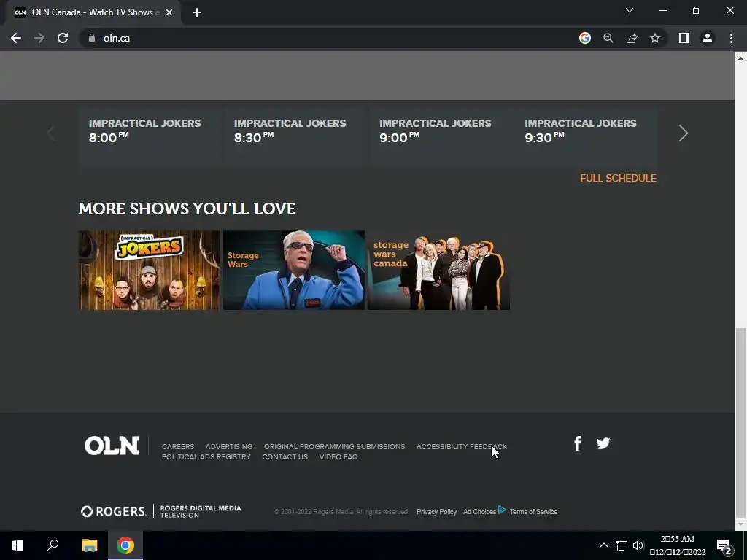
Task: Open the taskbar clock and date
Action: [x=678, y=545]
